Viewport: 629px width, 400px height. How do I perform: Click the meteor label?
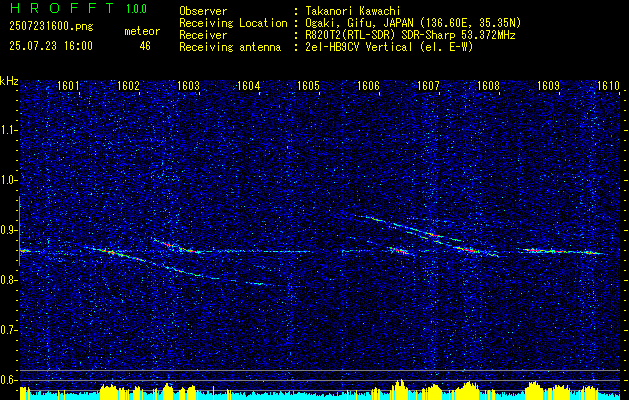click(x=142, y=31)
